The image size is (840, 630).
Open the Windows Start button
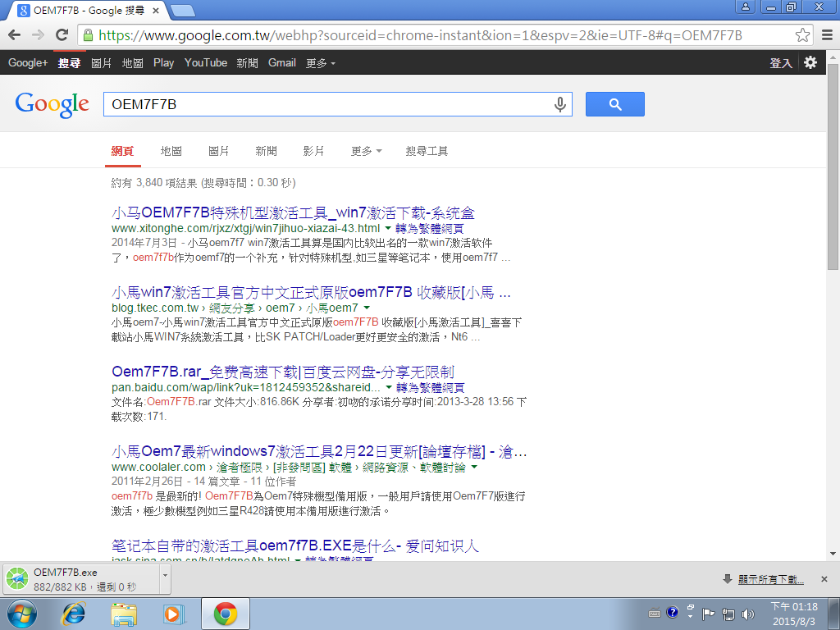pos(21,614)
